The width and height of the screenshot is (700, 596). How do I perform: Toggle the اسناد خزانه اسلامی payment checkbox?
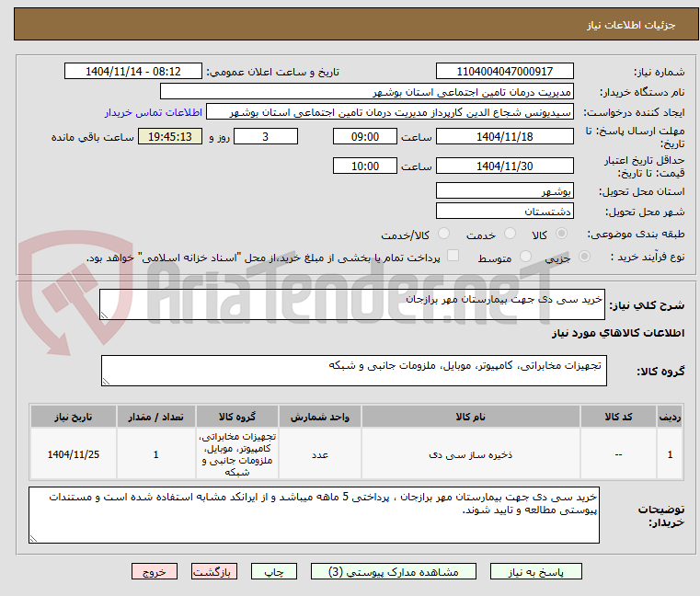tap(453, 256)
